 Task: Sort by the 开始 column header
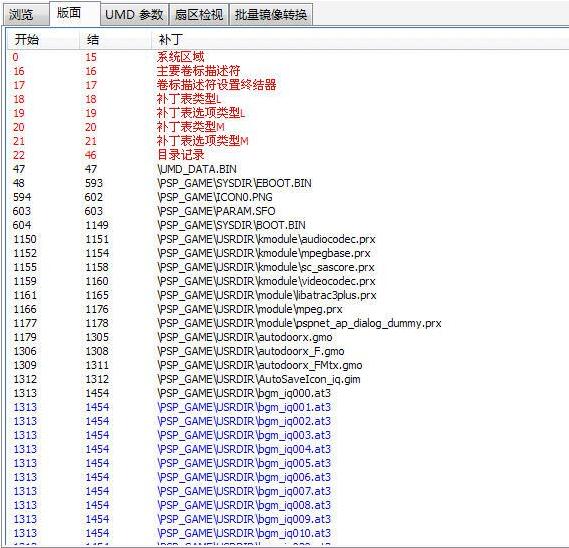pyautogui.click(x=43, y=40)
